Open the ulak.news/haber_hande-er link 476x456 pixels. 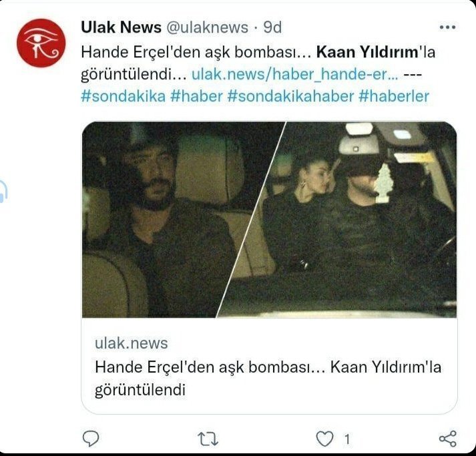tap(294, 74)
